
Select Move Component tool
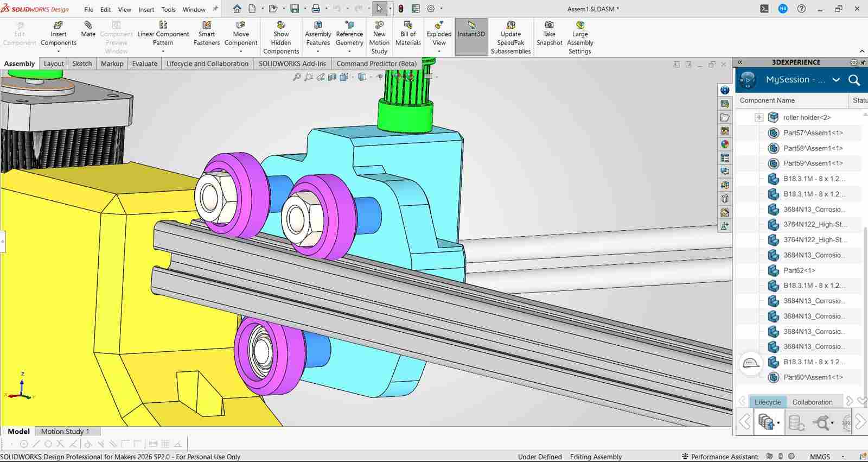[241, 34]
